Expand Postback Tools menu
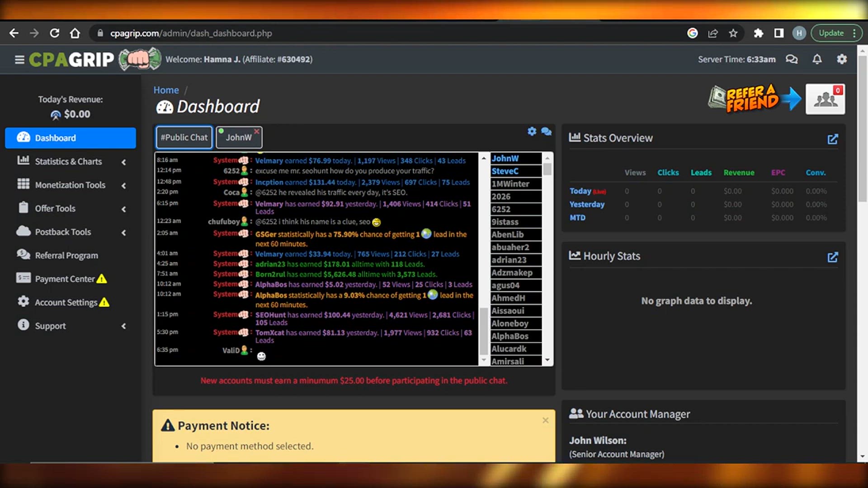The image size is (868, 488). coord(71,232)
